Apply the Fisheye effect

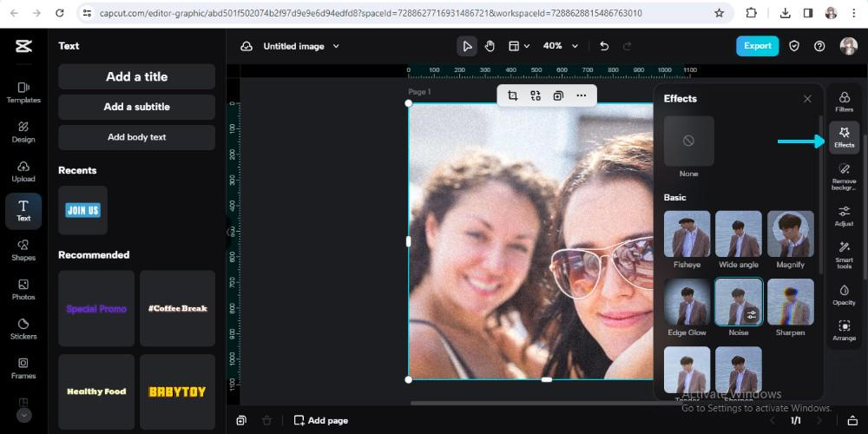(x=687, y=233)
